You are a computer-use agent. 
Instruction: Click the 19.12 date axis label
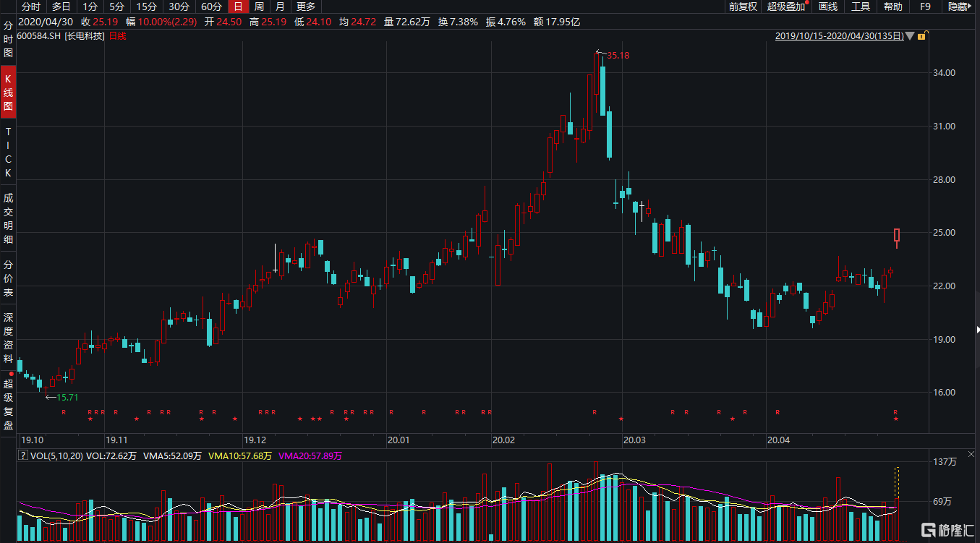point(255,440)
